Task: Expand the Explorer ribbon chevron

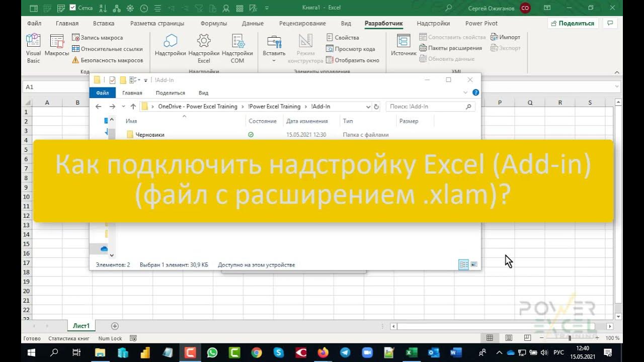Action: pos(465,93)
